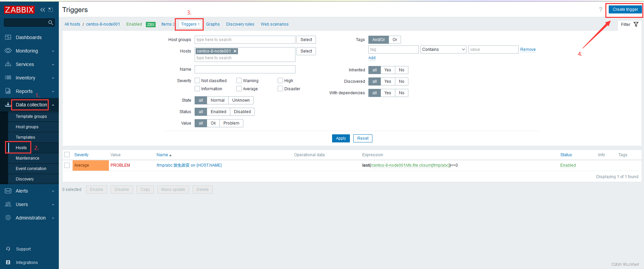Click the Reset filter button
Screen dimensions: 644x269
363,138
